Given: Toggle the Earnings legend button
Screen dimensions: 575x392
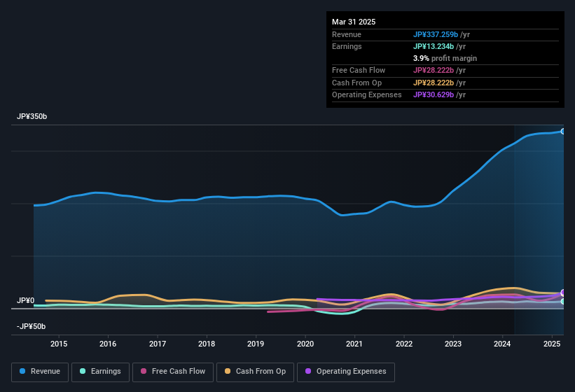Looking at the screenshot, I should coord(100,372).
